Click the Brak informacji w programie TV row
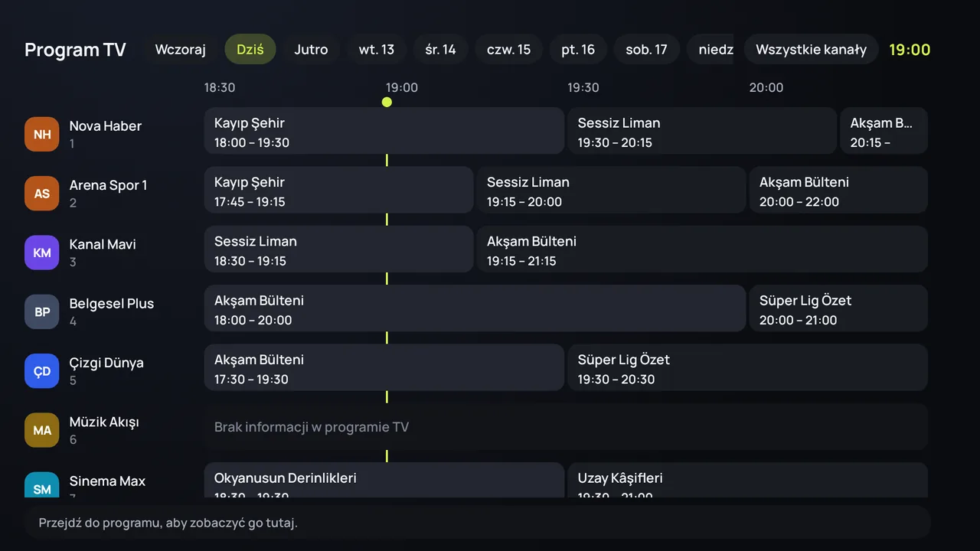 tap(566, 427)
